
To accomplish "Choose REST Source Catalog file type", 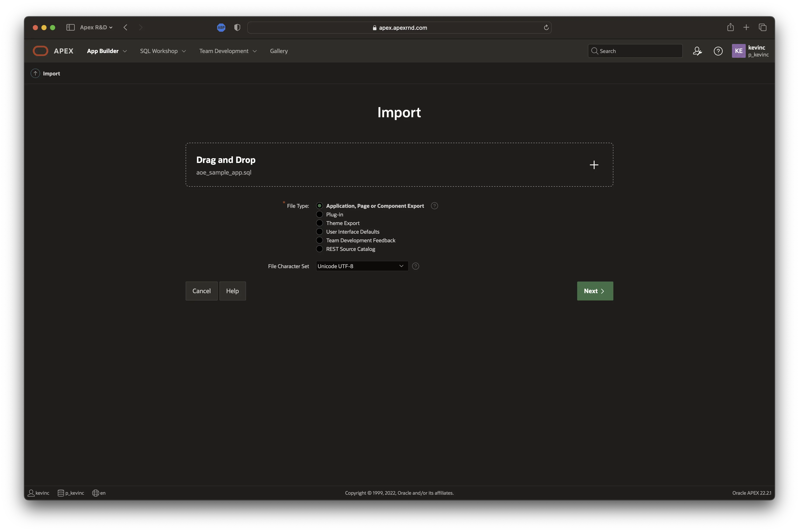I will coord(319,249).
